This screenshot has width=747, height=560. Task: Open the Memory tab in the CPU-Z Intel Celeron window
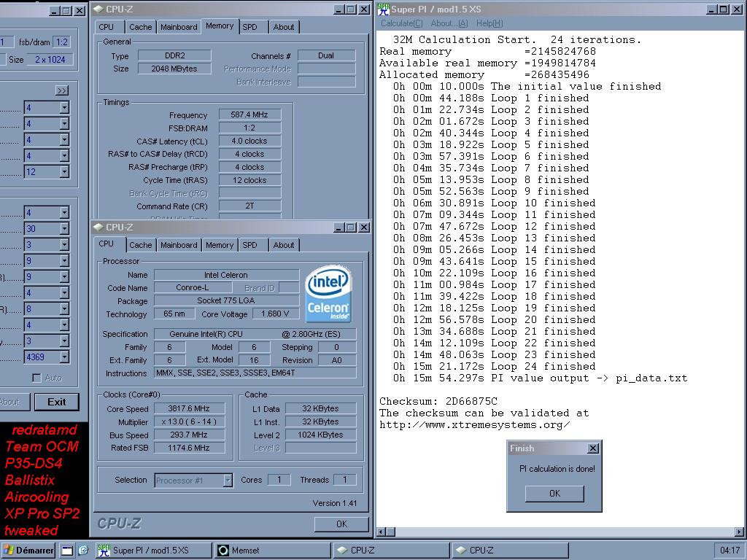[219, 245]
